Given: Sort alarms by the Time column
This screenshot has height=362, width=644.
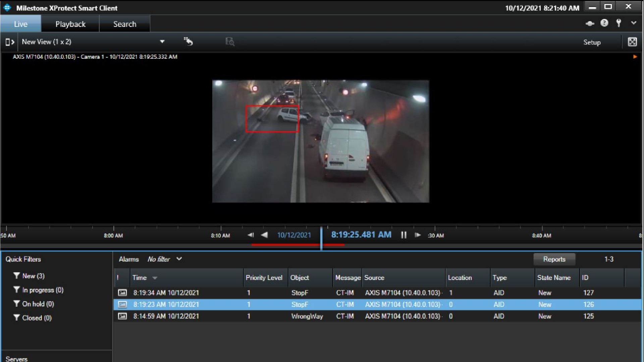Looking at the screenshot, I should [186, 278].
